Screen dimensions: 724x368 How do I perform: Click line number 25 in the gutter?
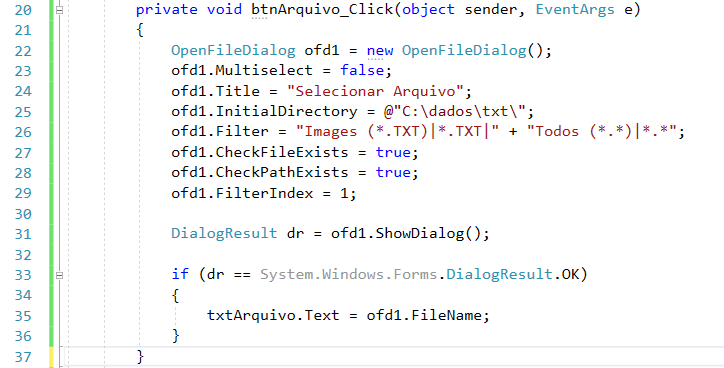tap(23, 112)
